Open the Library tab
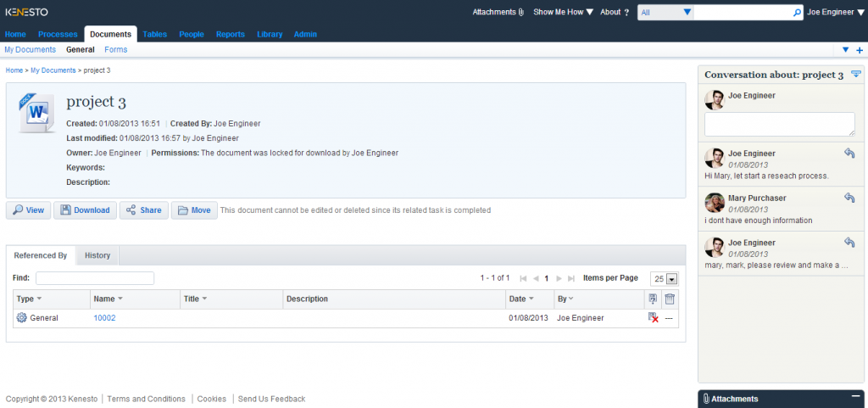The image size is (868, 408). [270, 34]
